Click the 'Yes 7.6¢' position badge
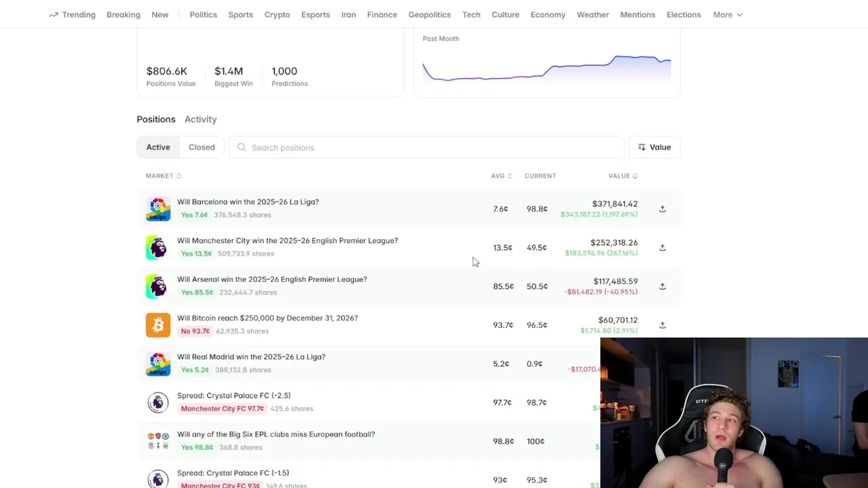 tap(195, 215)
